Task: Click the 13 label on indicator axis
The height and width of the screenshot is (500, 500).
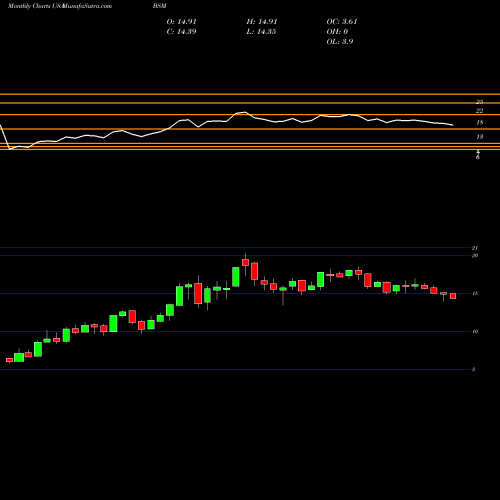Action: coord(479,137)
